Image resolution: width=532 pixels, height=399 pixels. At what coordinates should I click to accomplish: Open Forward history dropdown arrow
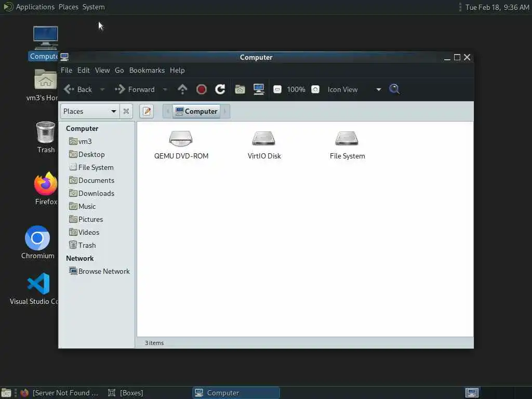point(165,89)
